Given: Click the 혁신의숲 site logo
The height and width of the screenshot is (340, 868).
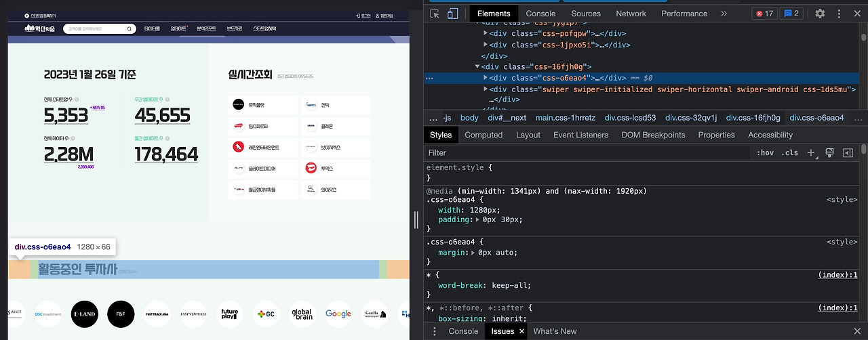Looking at the screenshot, I should (x=41, y=28).
